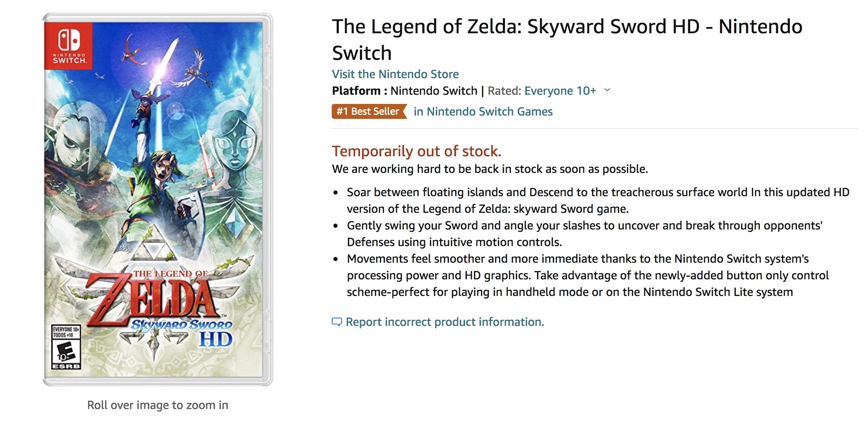Click the speech bubble report icon
Screen dimensions: 868x429
(337, 322)
